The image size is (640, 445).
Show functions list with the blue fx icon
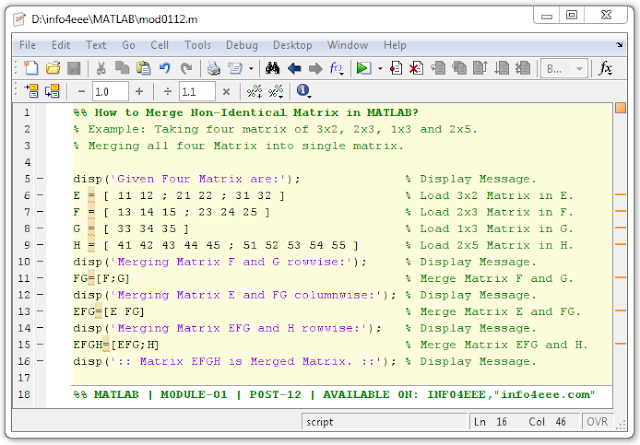point(336,67)
